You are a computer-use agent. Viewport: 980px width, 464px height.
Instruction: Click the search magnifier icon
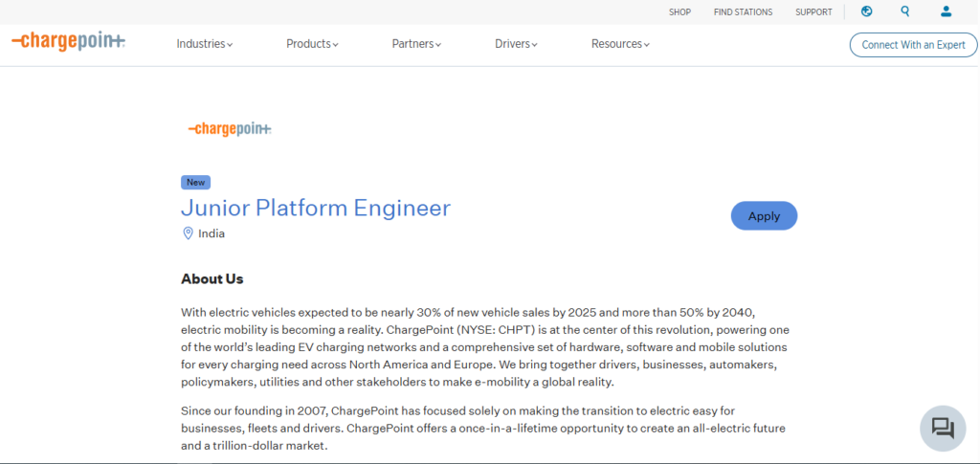(905, 11)
